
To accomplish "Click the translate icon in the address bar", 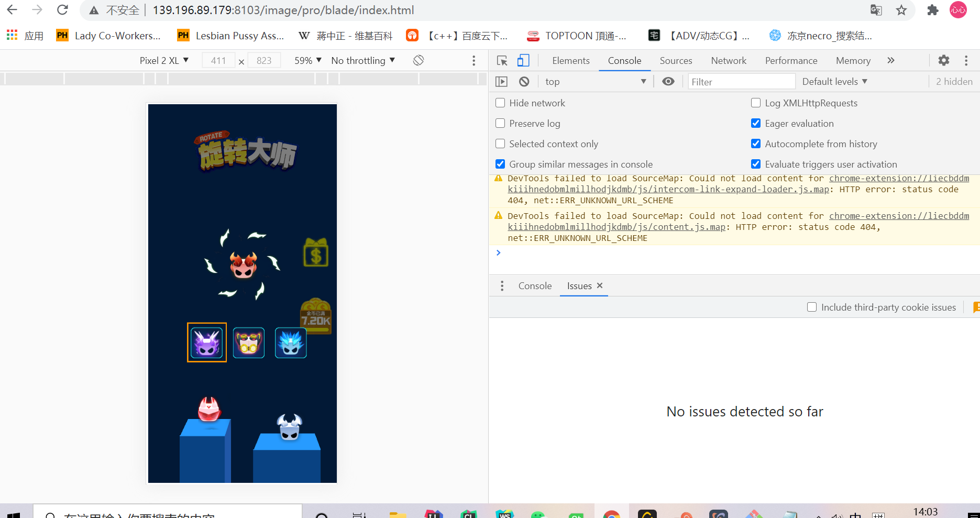I will coord(876,10).
